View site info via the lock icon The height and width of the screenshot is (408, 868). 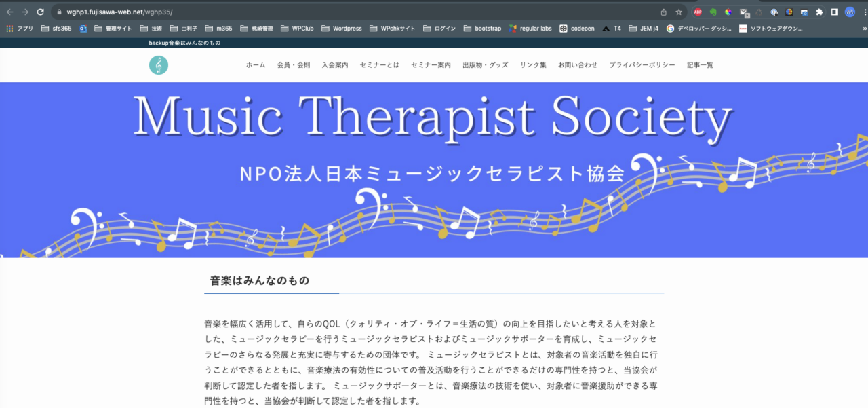pyautogui.click(x=59, y=12)
